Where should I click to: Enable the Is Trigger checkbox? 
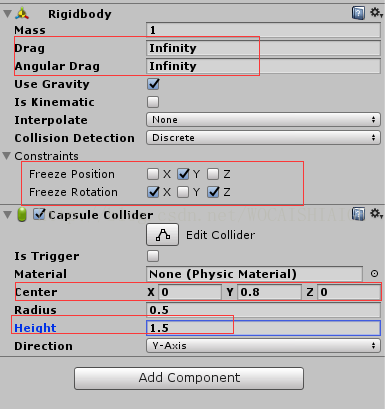coord(153,256)
